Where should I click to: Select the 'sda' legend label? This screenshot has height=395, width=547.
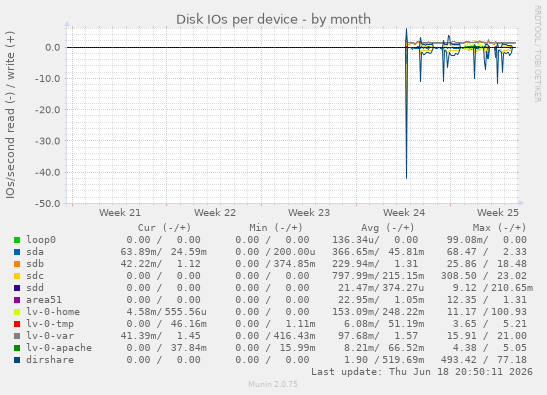[35, 252]
